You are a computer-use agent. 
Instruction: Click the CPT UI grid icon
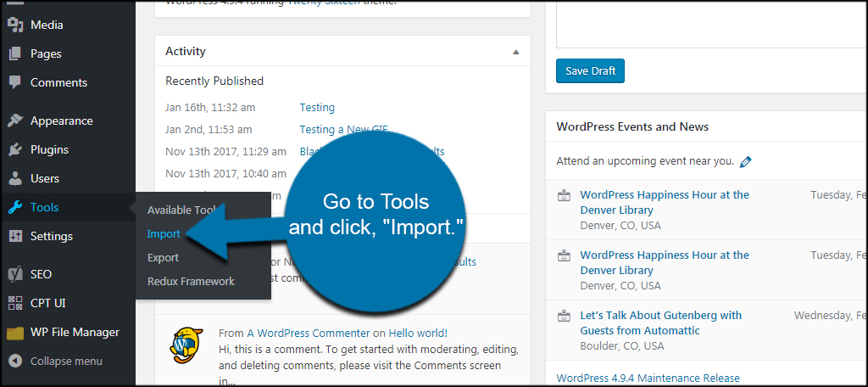point(15,303)
